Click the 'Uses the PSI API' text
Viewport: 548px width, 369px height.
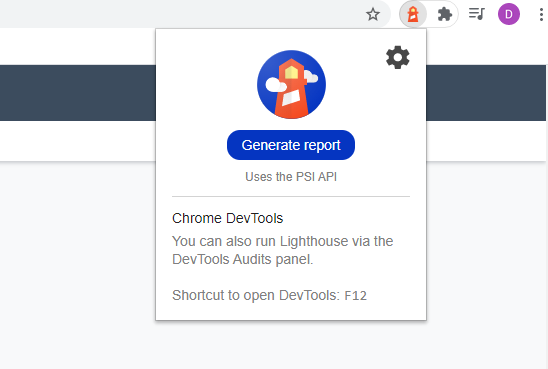pos(291,177)
